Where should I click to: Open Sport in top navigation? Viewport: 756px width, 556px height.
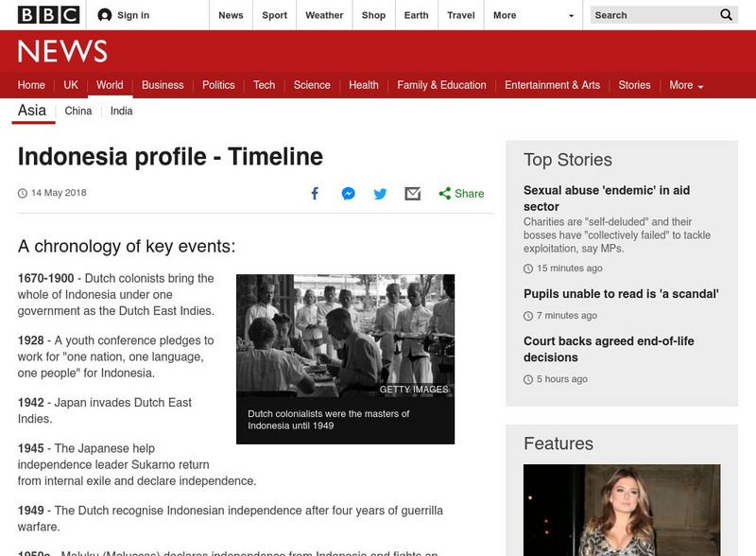(274, 15)
